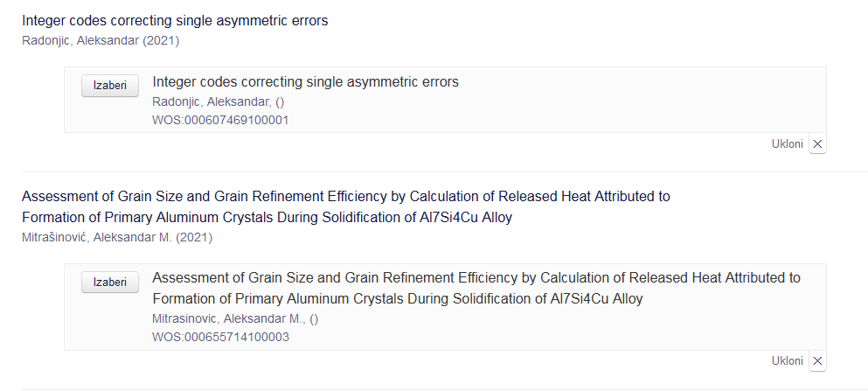Image resolution: width=868 pixels, height=391 pixels.
Task: Click 'Radonjic, Aleksandar, ()' inside the match card
Action: (x=218, y=101)
